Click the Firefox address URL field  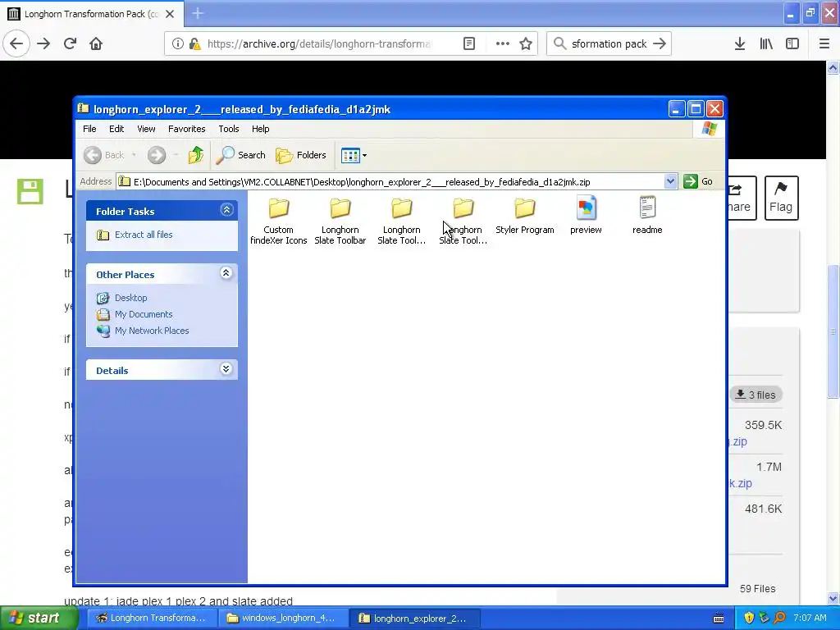(x=319, y=44)
